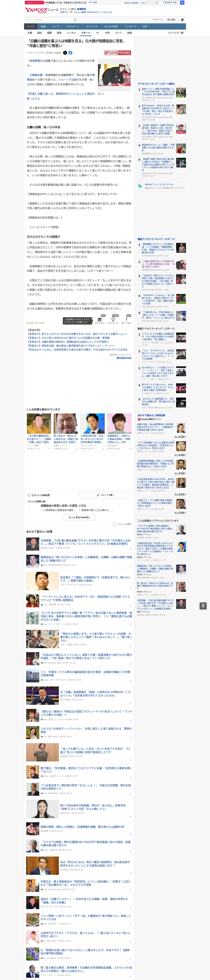Click the Yahoo!ショッピング badge at top
This screenshot has height=980, width=210.
(34, 3)
